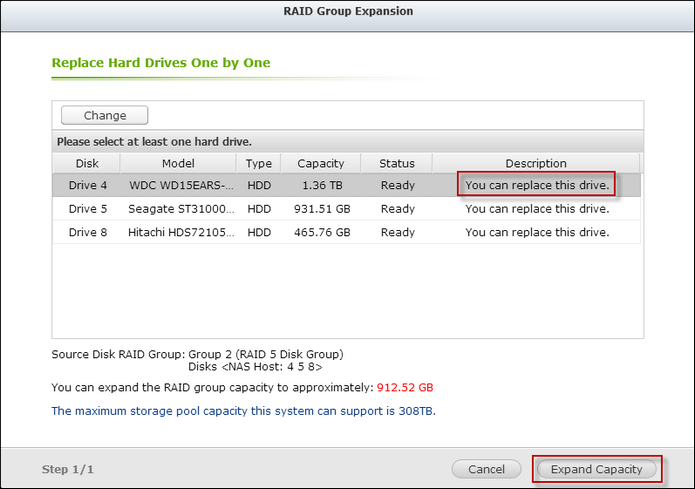Screen dimensions: 695x489
Task: Click the Status column header
Action: 397,163
